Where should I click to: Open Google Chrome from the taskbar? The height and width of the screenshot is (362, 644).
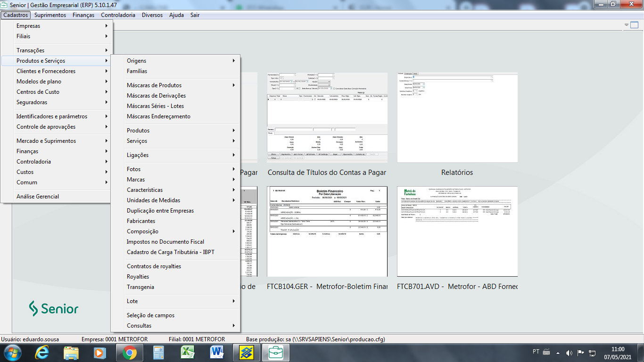130,352
